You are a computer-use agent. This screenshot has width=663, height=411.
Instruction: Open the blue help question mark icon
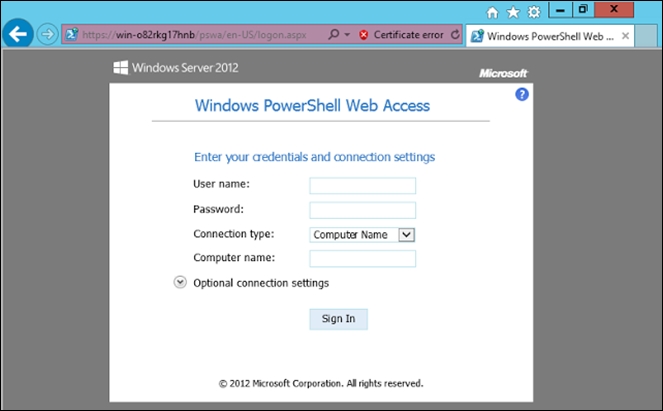[522, 94]
